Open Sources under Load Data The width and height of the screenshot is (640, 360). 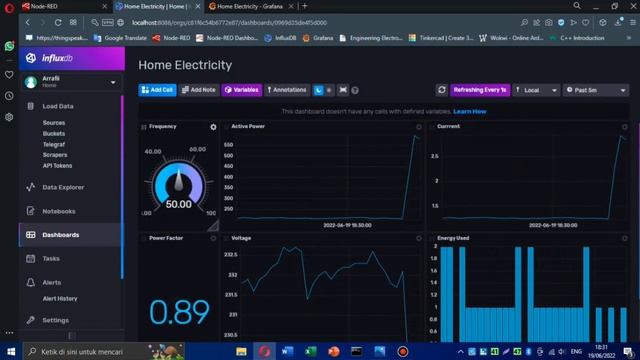[54, 122]
